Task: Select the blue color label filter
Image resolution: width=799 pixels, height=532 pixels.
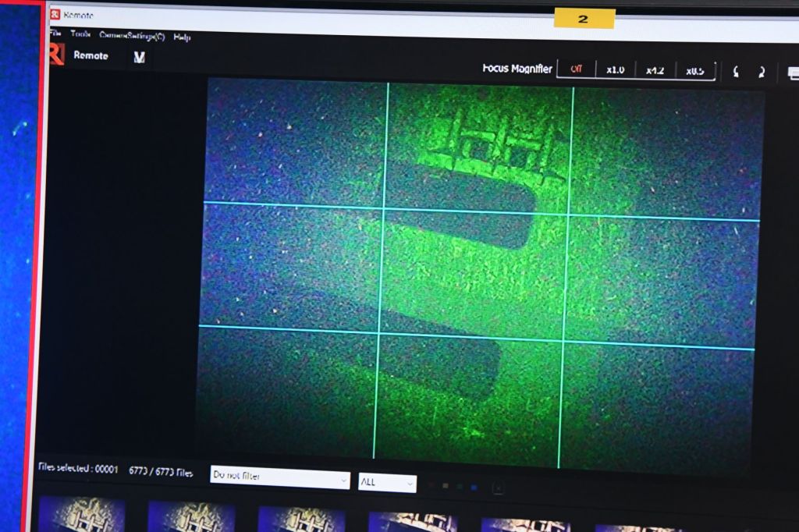Action: click(474, 487)
